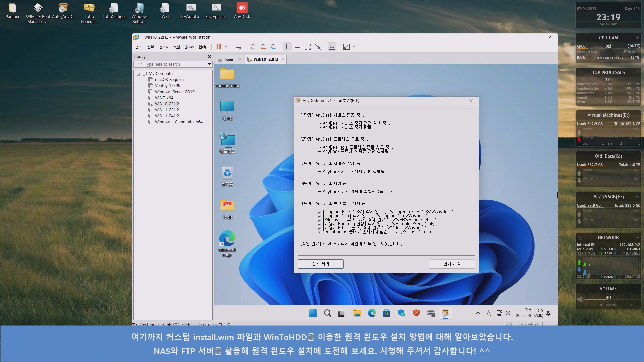Screen dimensions: 644x362
Task: Toggle the thumbnail bar view icon
Action: pos(298,47)
